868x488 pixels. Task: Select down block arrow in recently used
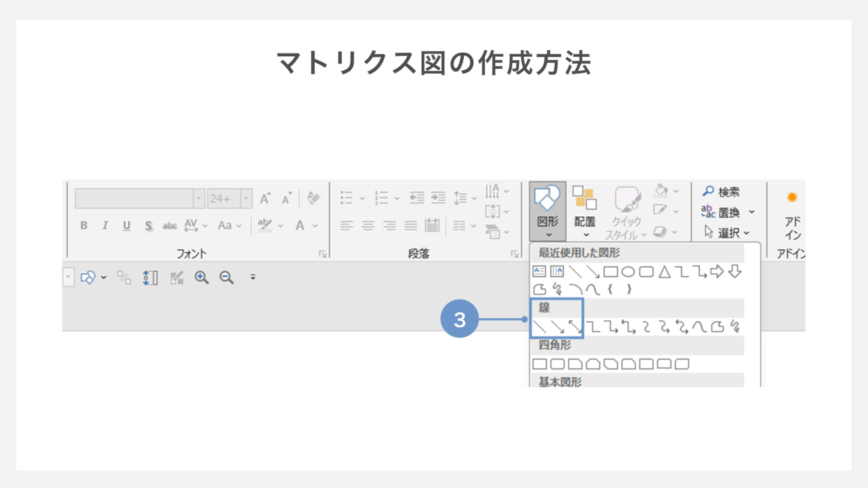click(735, 272)
